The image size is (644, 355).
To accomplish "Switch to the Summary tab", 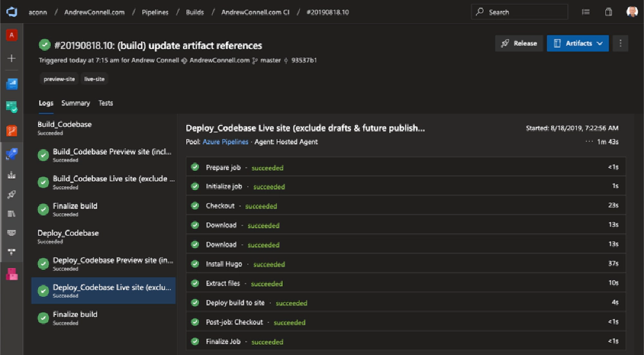I will coord(75,103).
